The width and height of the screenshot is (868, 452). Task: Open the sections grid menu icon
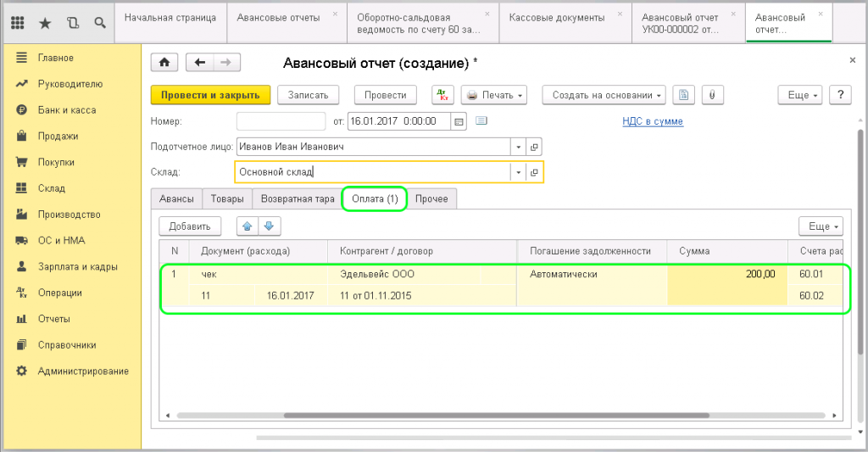[17, 23]
